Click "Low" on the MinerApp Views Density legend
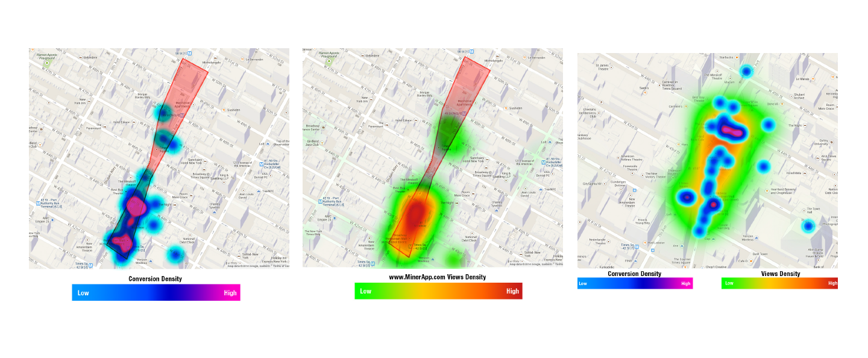 tap(366, 291)
